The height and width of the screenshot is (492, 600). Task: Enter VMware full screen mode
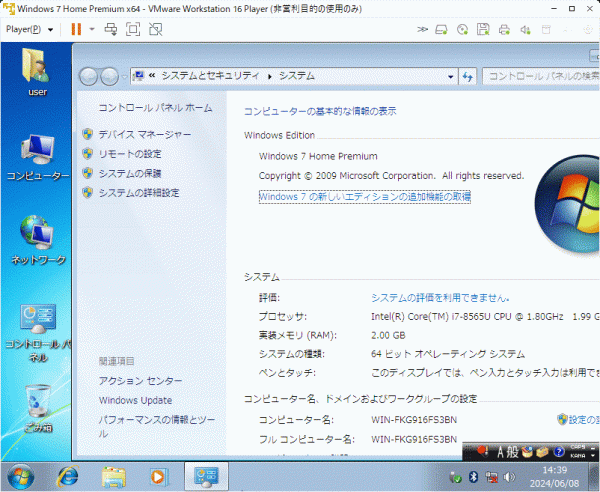click(134, 29)
